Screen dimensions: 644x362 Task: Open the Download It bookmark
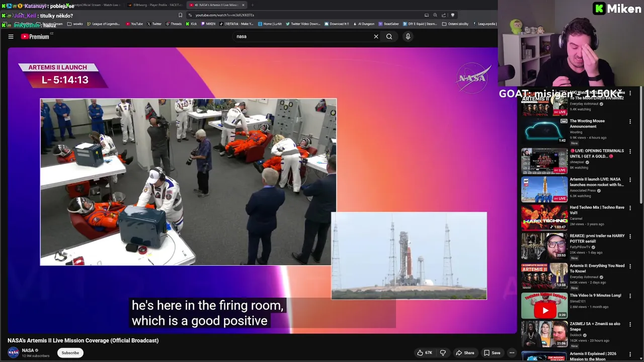337,24
